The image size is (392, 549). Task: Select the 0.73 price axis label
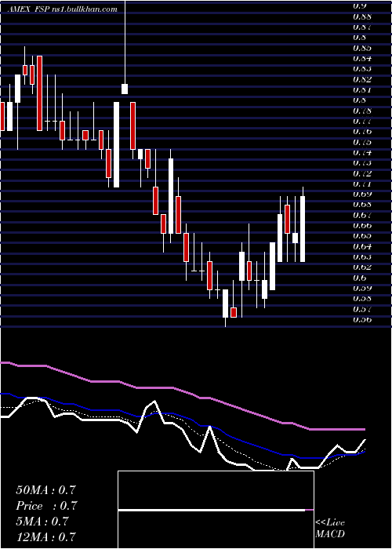(x=362, y=163)
